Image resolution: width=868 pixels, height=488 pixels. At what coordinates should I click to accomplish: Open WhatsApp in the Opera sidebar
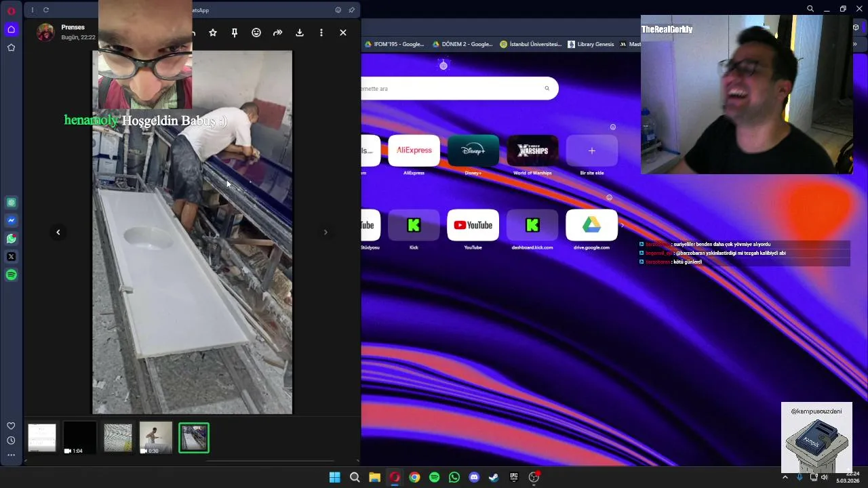12,239
